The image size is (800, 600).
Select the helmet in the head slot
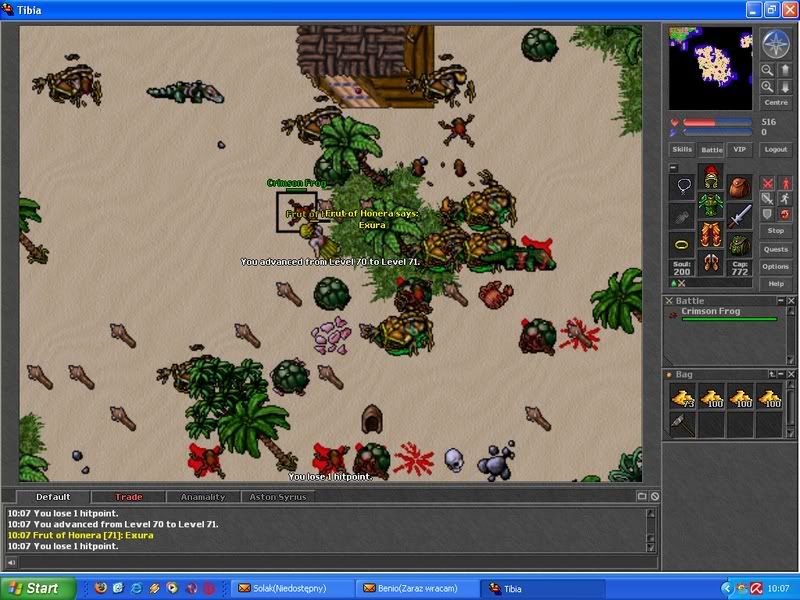711,177
